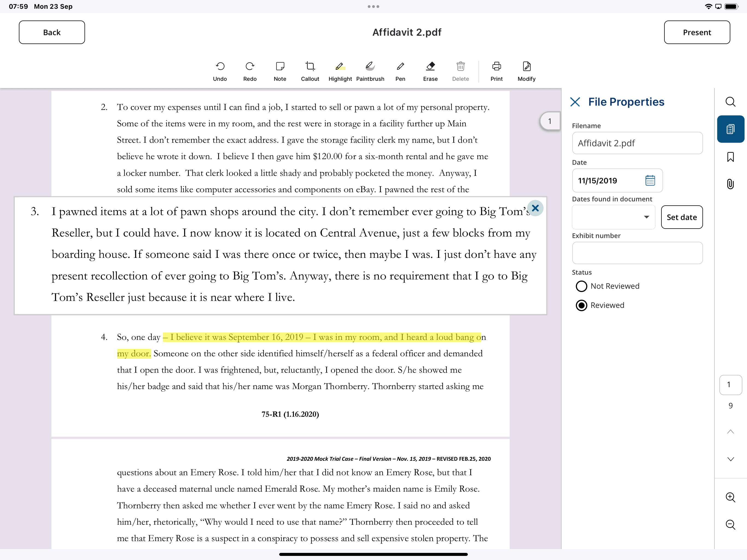Click the Exhibit number field

pos(637,253)
